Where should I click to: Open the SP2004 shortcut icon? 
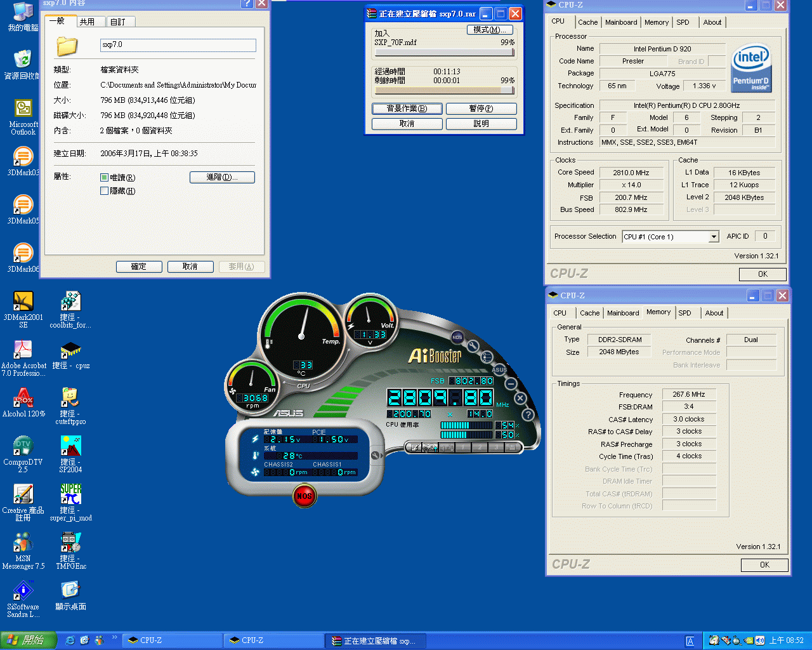71,454
